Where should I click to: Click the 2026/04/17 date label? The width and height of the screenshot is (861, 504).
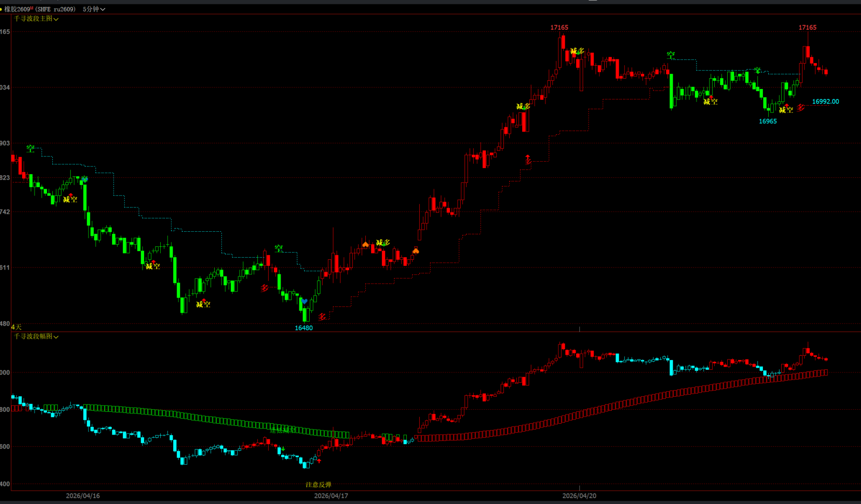click(x=331, y=496)
